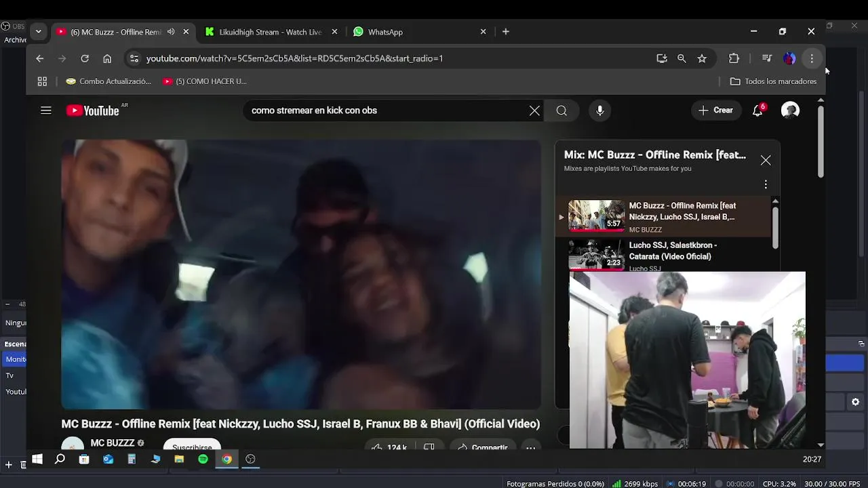
Task: Open YouTube notifications bell
Action: (x=757, y=110)
